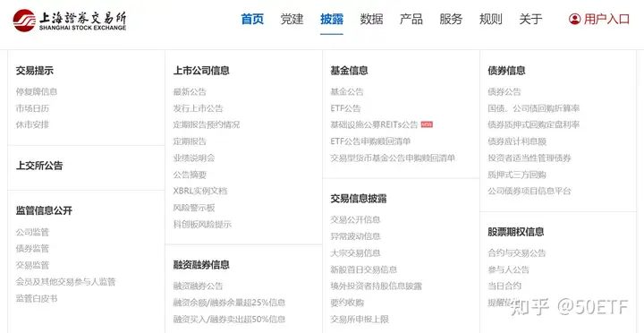The height and width of the screenshot is (333, 644).
Task: Open 上市公司信息 heading
Action: pos(201,71)
